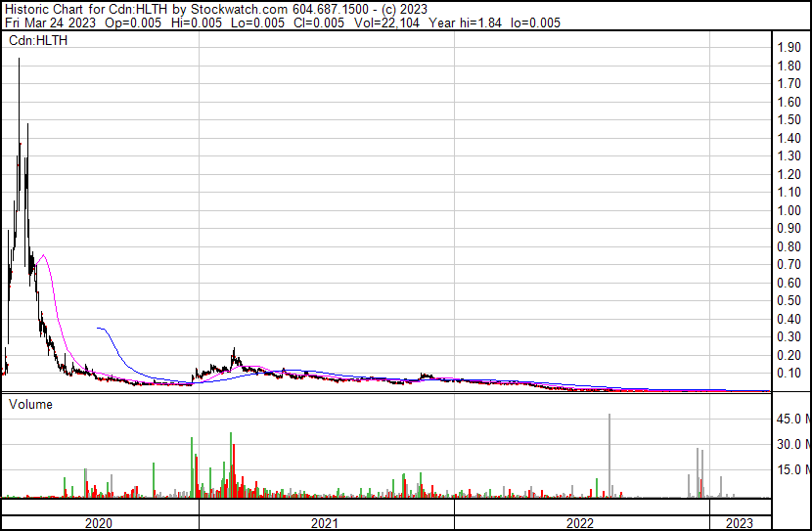Click the 0.10 price axis label
The width and height of the screenshot is (812, 531).
(789, 374)
